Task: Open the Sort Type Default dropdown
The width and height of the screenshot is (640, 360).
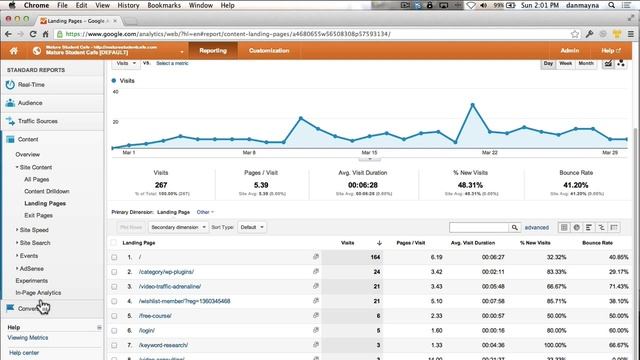Action: click(252, 227)
